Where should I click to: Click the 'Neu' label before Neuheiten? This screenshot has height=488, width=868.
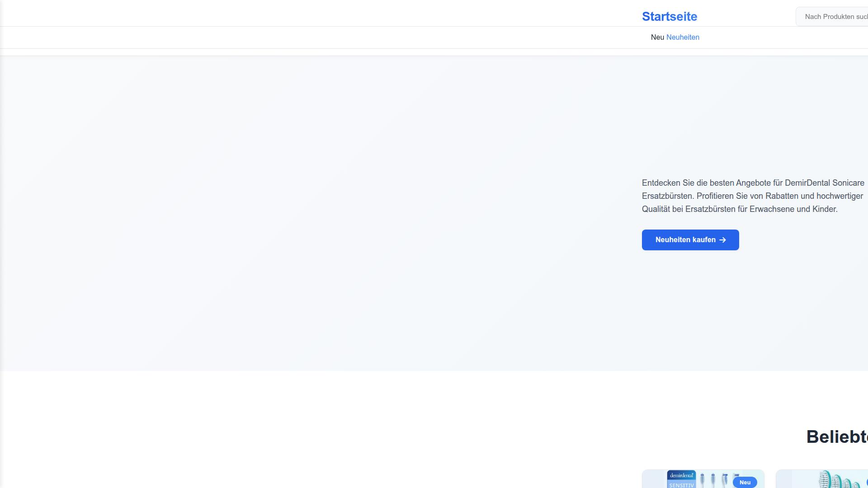point(657,38)
